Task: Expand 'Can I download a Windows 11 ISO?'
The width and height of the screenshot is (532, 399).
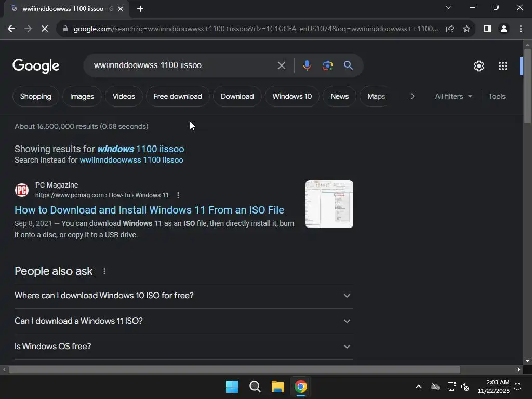Action: (x=183, y=321)
